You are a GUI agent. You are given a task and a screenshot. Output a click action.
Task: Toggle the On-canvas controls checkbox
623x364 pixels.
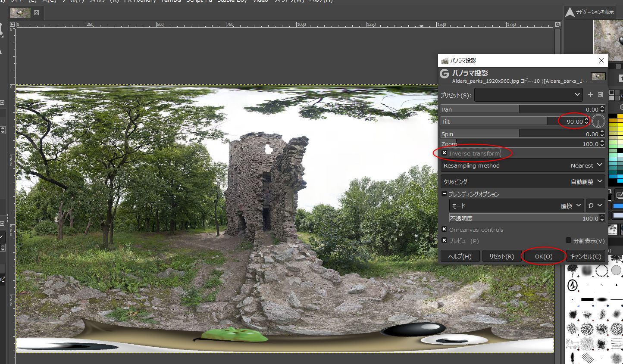click(445, 229)
